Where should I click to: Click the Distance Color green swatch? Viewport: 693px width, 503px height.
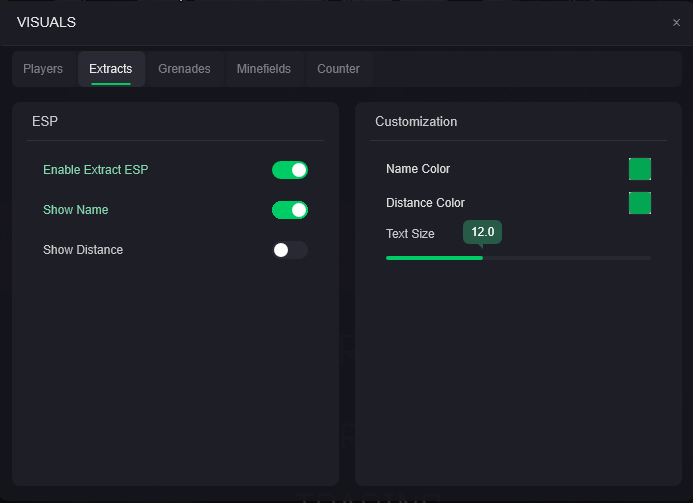point(640,203)
